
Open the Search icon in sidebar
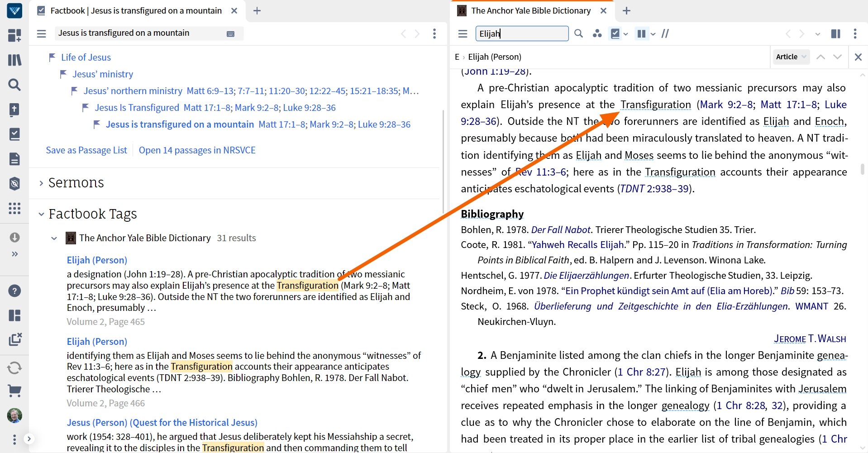click(x=14, y=85)
